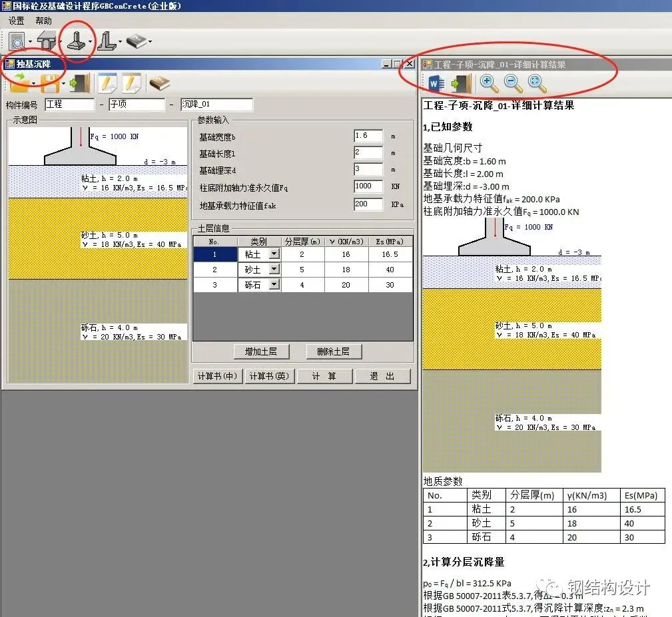This screenshot has height=617, width=672.
Task: Open soil type dropdown for 粘土 row
Action: (x=274, y=254)
